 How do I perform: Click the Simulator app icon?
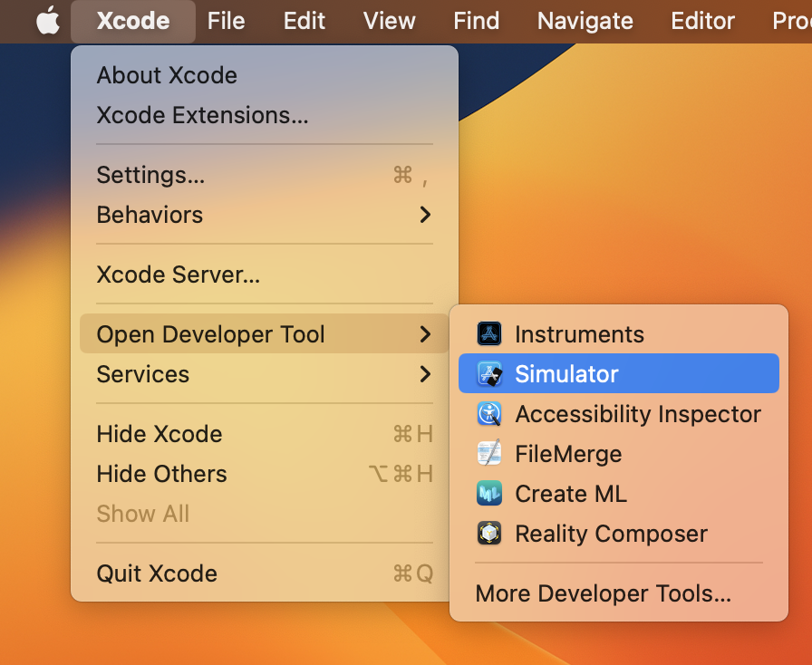coord(489,374)
